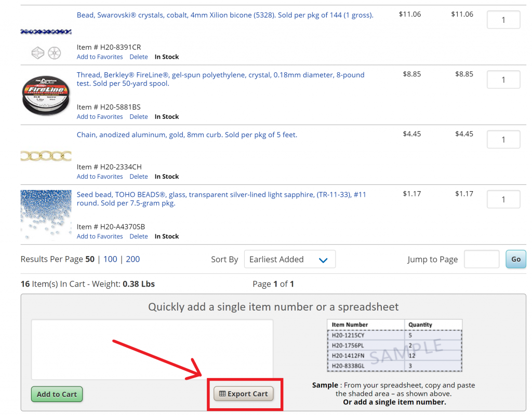Open the Berkley FireLine thread product link

[220, 79]
